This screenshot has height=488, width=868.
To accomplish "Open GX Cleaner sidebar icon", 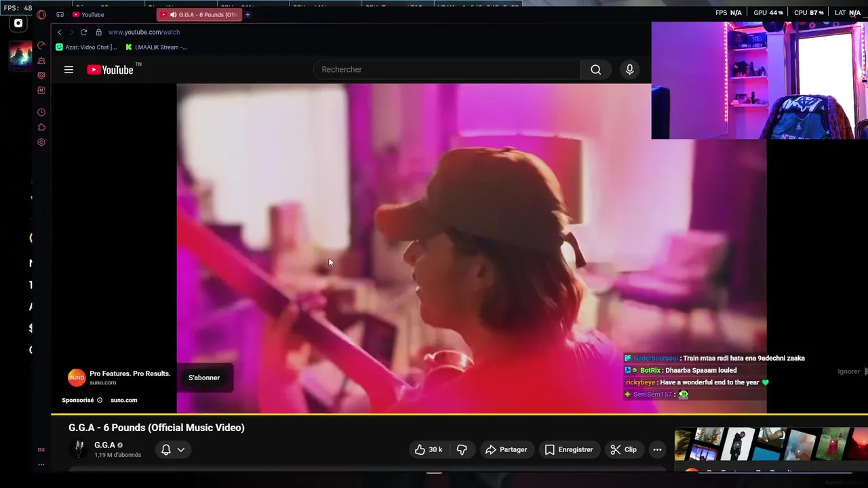I will (41, 60).
